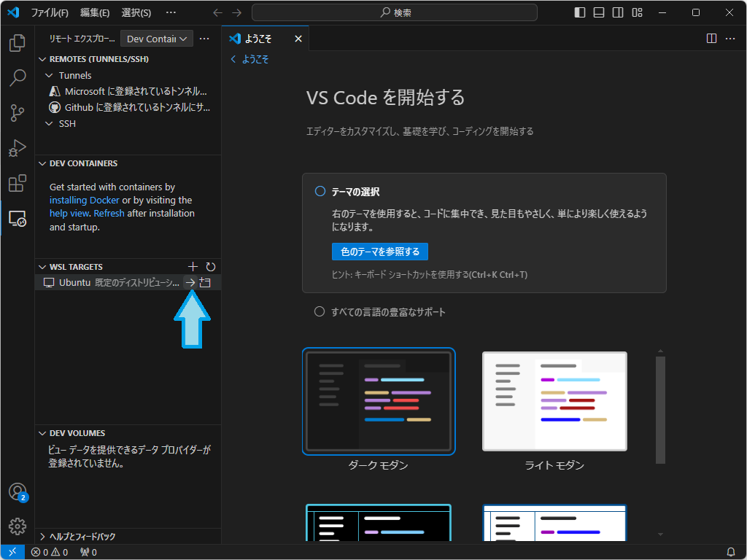
Task: Go forward with the navigation right arrow
Action: click(x=237, y=12)
